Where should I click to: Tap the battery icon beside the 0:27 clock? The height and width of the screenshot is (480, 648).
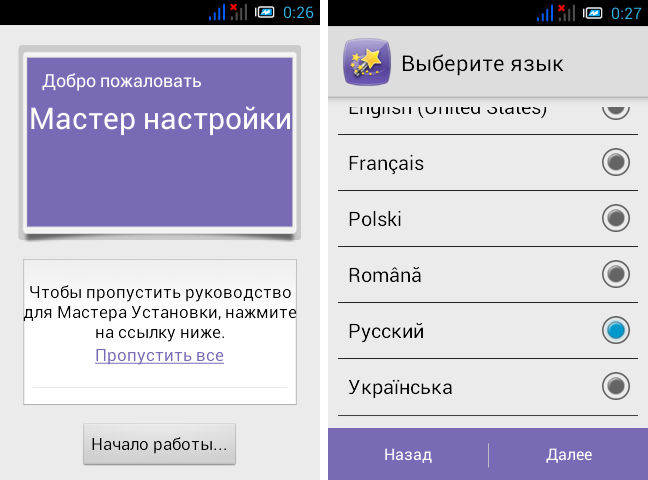[x=593, y=13]
